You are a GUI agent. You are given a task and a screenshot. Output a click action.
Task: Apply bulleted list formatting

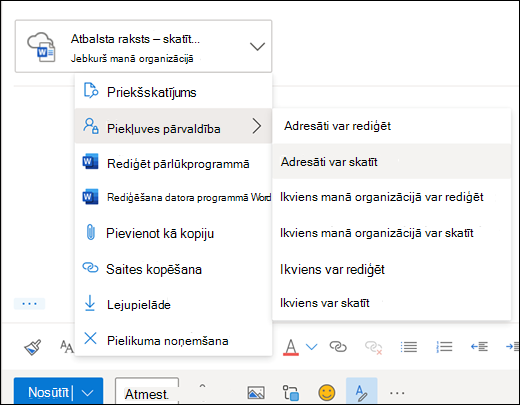tap(409, 347)
